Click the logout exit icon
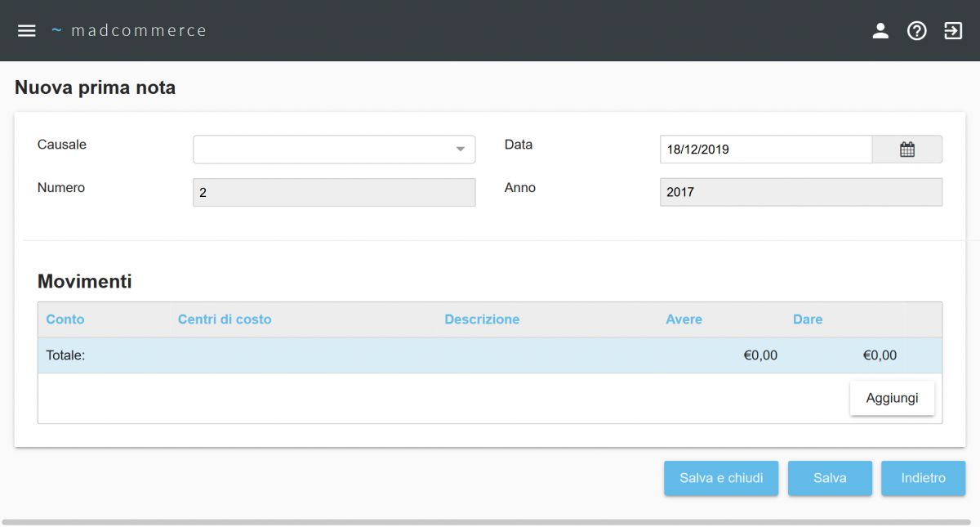The width and height of the screenshot is (980, 527). (x=953, y=31)
